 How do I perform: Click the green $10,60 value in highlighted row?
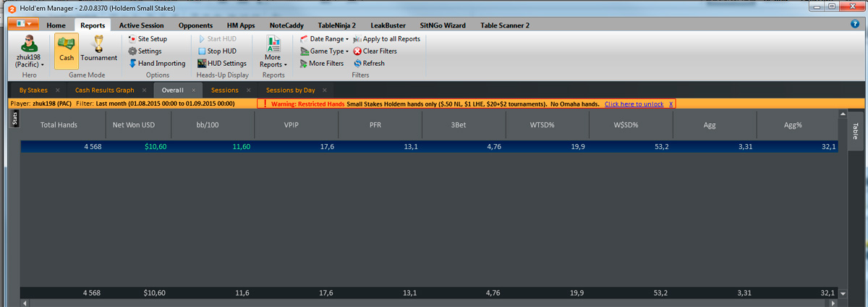(155, 146)
